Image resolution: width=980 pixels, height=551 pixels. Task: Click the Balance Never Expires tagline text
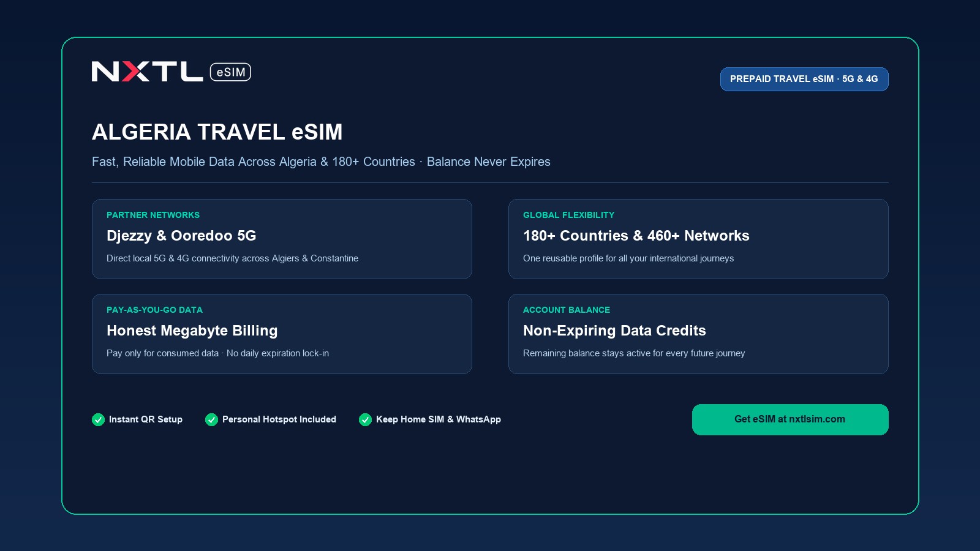(488, 162)
